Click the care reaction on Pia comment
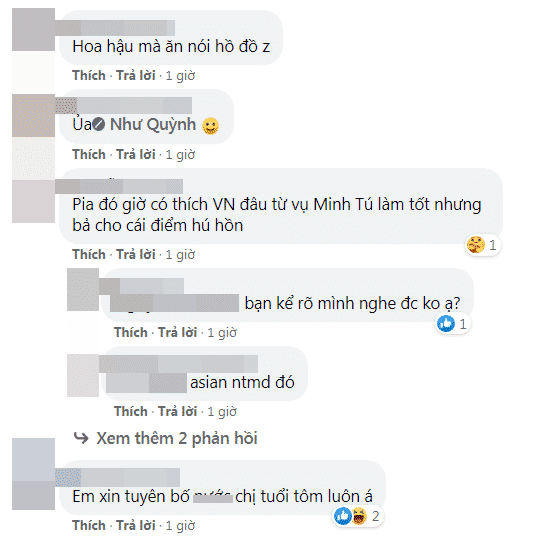Viewport: 550px width, 539px height. (x=476, y=244)
